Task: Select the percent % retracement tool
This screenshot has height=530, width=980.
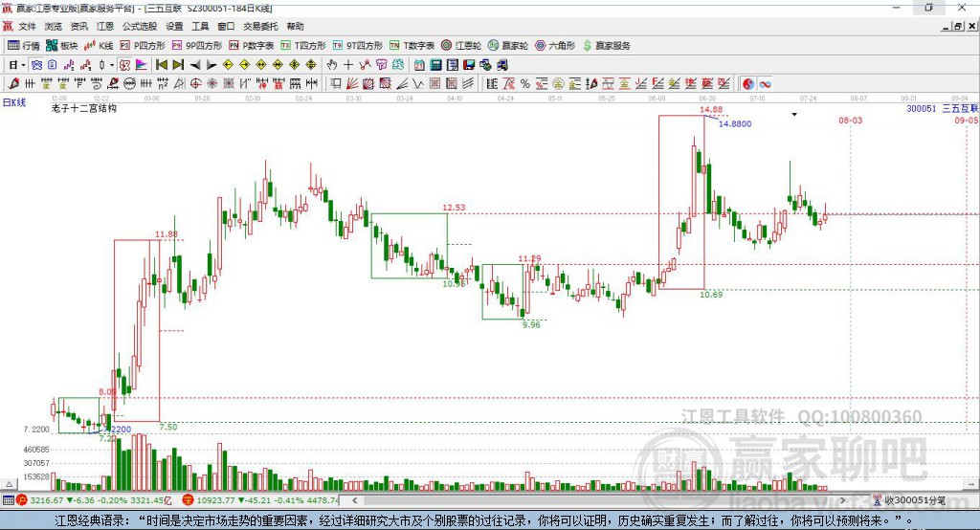Action: pos(525,84)
